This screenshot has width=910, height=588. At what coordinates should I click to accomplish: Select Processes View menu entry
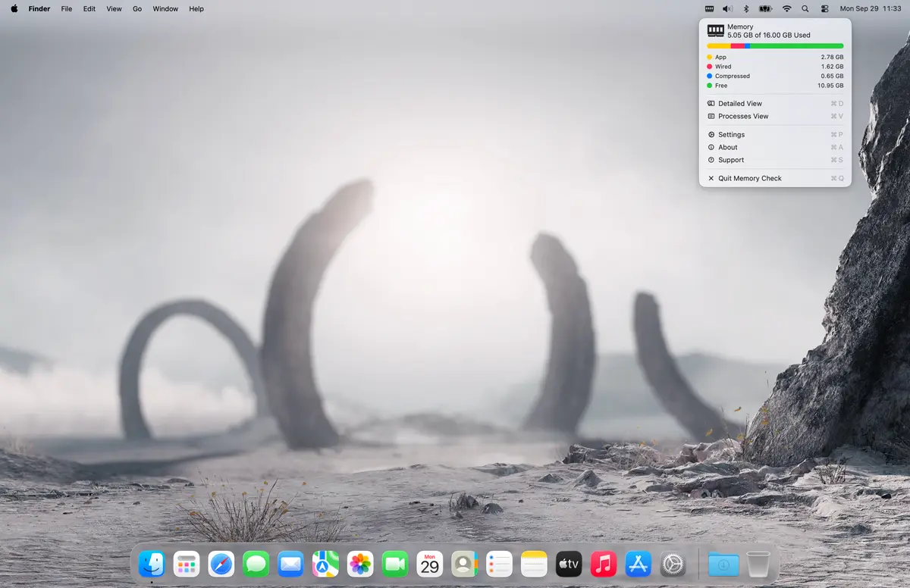tap(742, 117)
